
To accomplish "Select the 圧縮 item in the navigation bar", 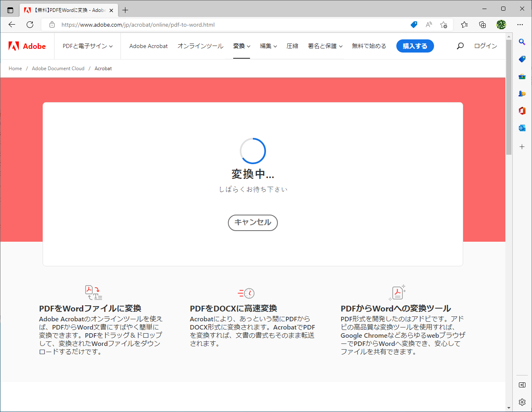I will 292,46.
